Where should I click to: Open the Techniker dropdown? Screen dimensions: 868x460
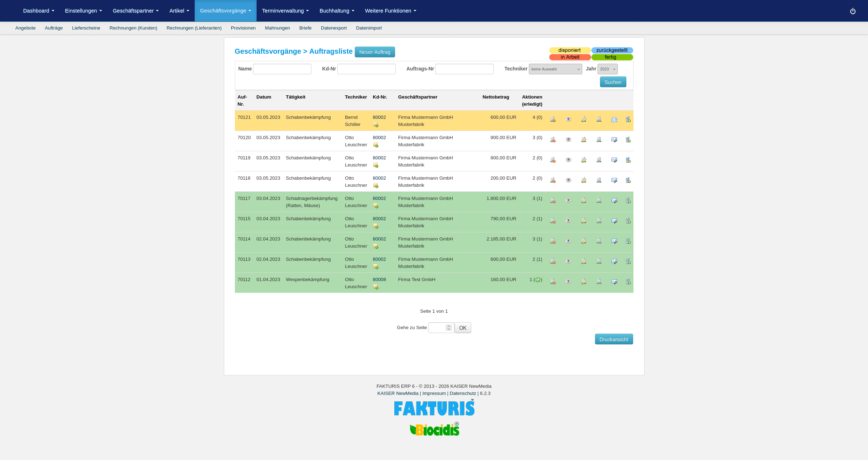coord(555,69)
